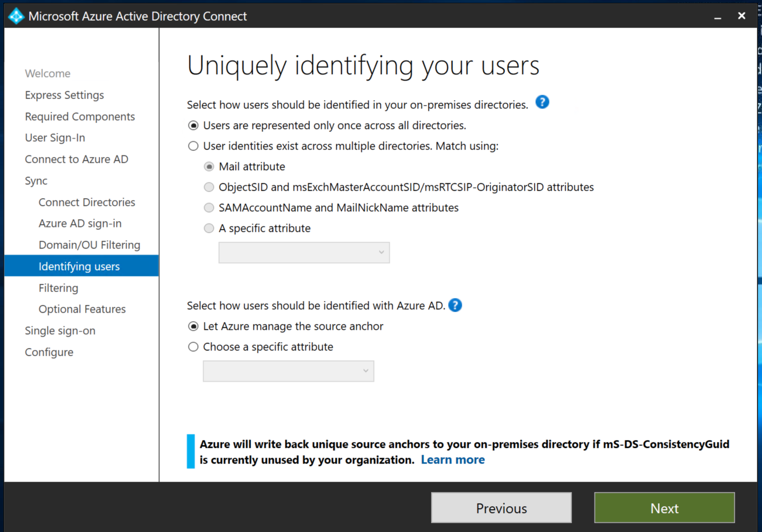This screenshot has height=532, width=762.
Task: Click the help icon beside on-premises directories
Action: (x=542, y=102)
